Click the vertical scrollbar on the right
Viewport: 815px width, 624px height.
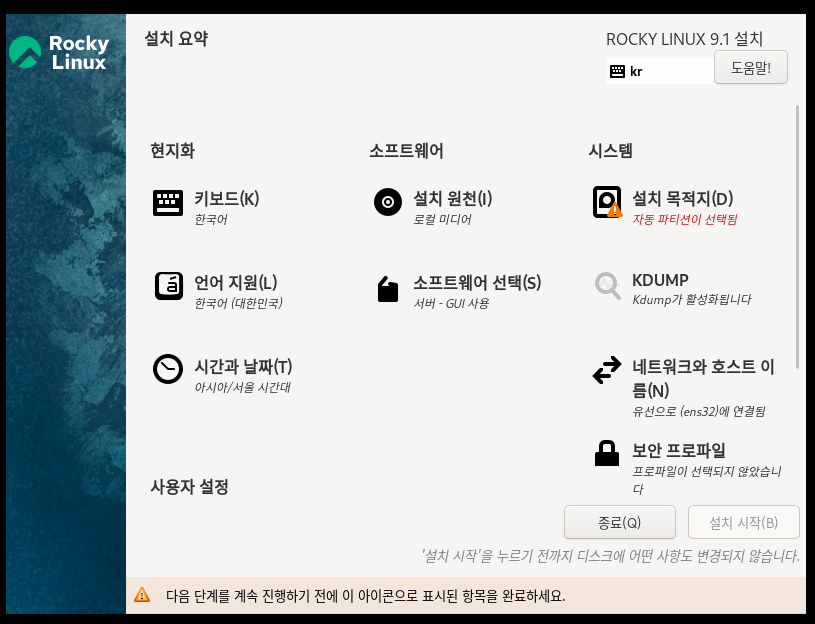click(x=797, y=237)
